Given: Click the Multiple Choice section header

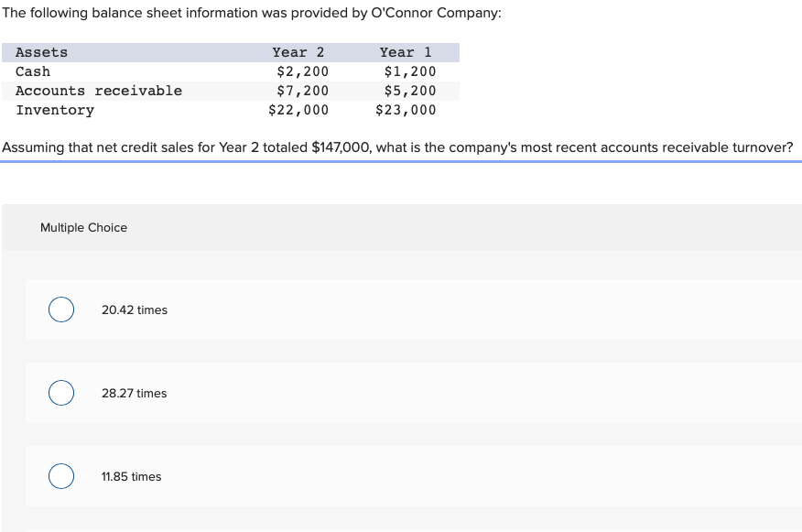Looking at the screenshot, I should click(x=83, y=227).
